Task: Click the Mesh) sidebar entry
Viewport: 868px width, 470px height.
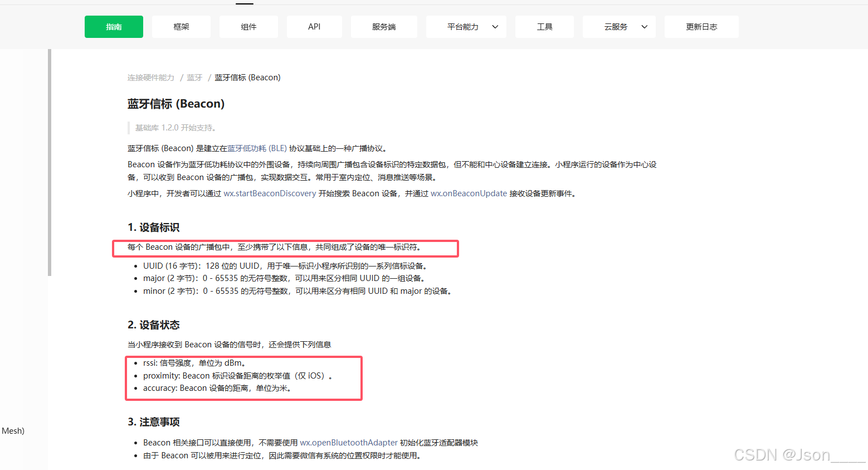Action: pyautogui.click(x=13, y=431)
